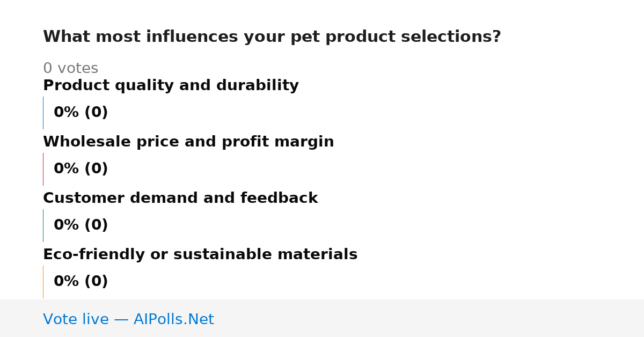Image resolution: width=644 pixels, height=337 pixels.
Task: Click the 0% (0) result under Wholesale price
Action: pyautogui.click(x=80, y=169)
